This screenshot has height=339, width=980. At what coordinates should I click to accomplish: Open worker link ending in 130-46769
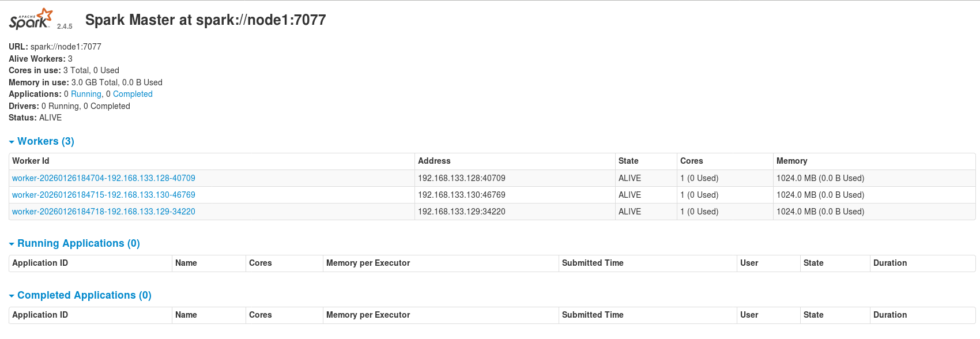click(x=104, y=195)
